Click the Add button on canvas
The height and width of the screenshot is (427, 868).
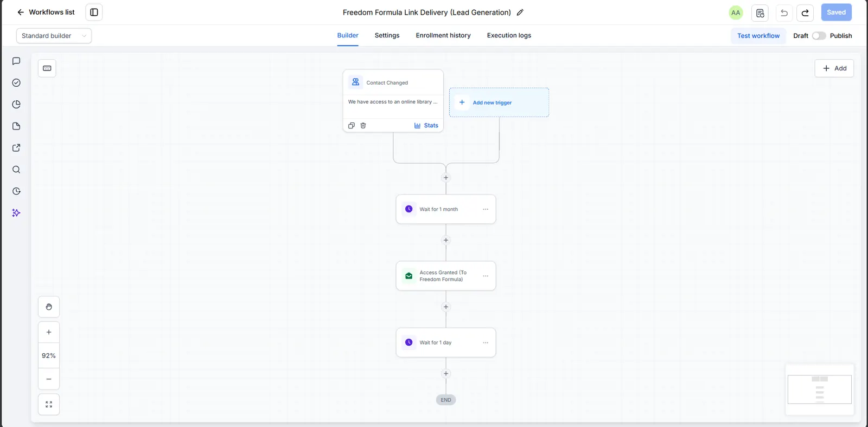[x=834, y=68]
